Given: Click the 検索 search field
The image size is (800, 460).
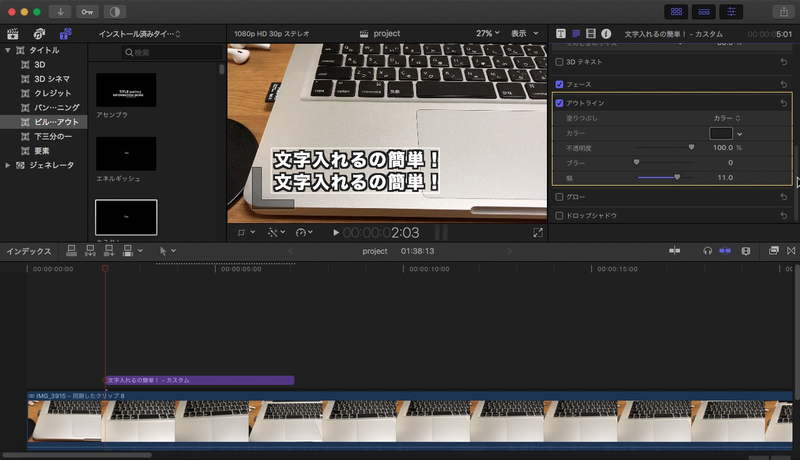Looking at the screenshot, I should [172, 53].
